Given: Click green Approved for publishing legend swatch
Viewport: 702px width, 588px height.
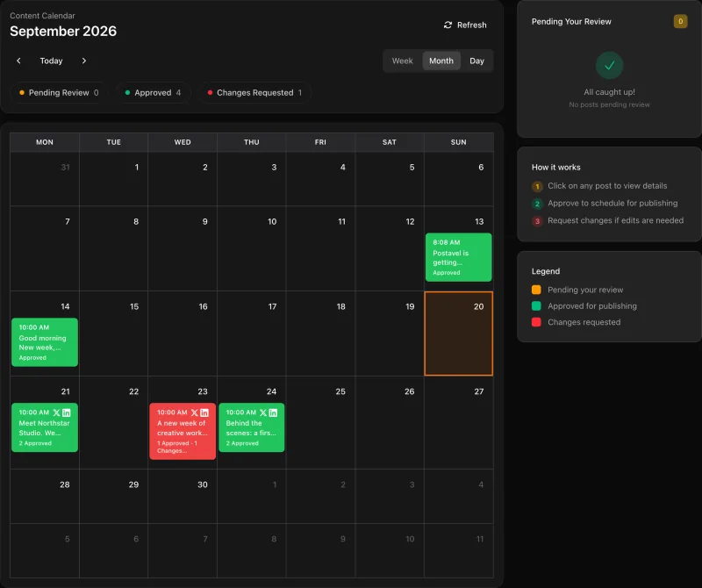Looking at the screenshot, I should [536, 306].
